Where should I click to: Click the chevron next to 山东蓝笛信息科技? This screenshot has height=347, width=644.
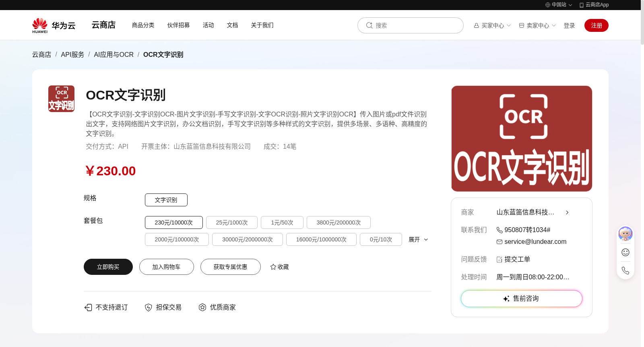pyautogui.click(x=567, y=212)
